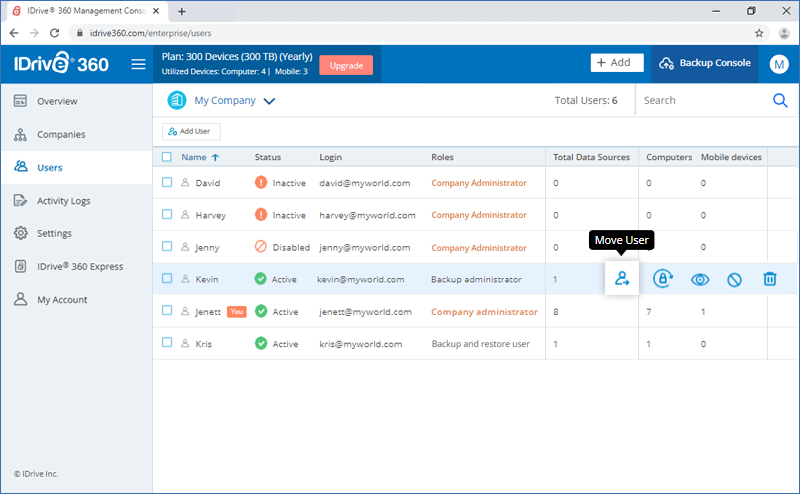The width and height of the screenshot is (800, 494).
Task: Click the My Company building icon
Action: 177,100
